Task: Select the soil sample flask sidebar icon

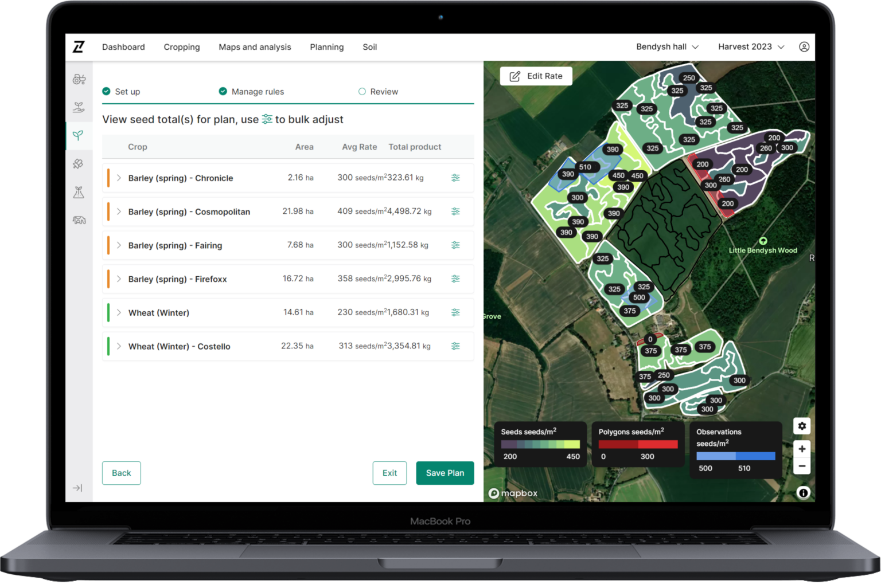Action: [x=79, y=192]
